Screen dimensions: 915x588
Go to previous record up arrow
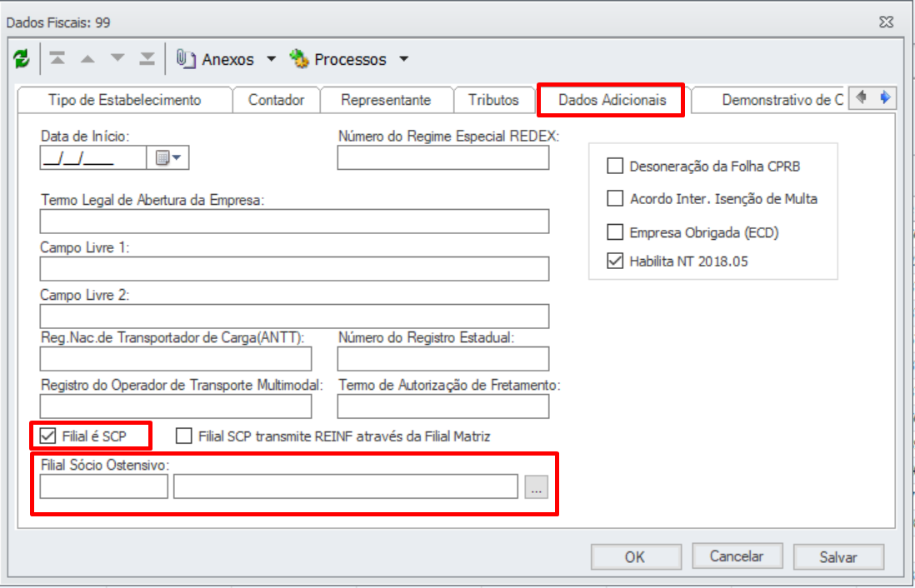coord(87,58)
